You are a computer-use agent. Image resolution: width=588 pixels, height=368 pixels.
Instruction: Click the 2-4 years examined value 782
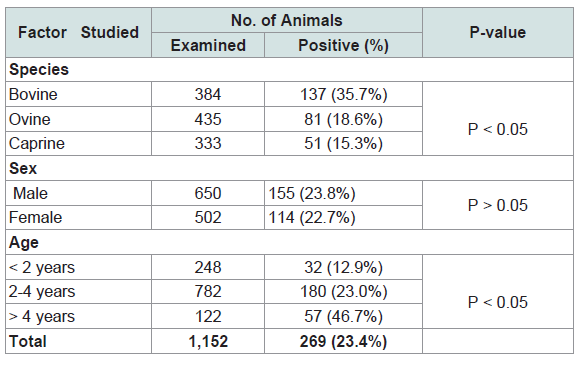point(208,291)
